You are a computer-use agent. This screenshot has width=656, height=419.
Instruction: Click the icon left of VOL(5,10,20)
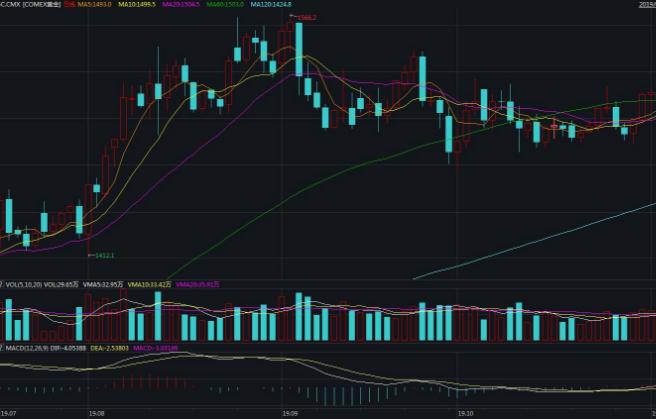[2, 284]
